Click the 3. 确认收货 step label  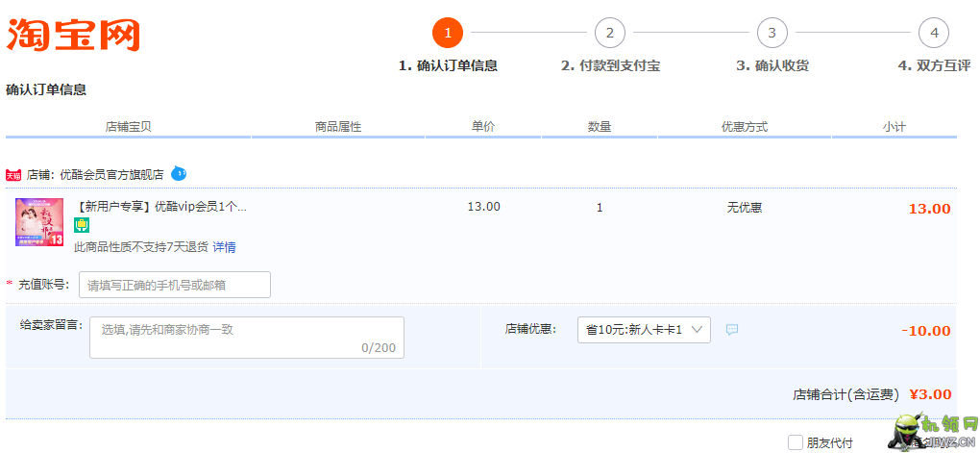(x=772, y=65)
